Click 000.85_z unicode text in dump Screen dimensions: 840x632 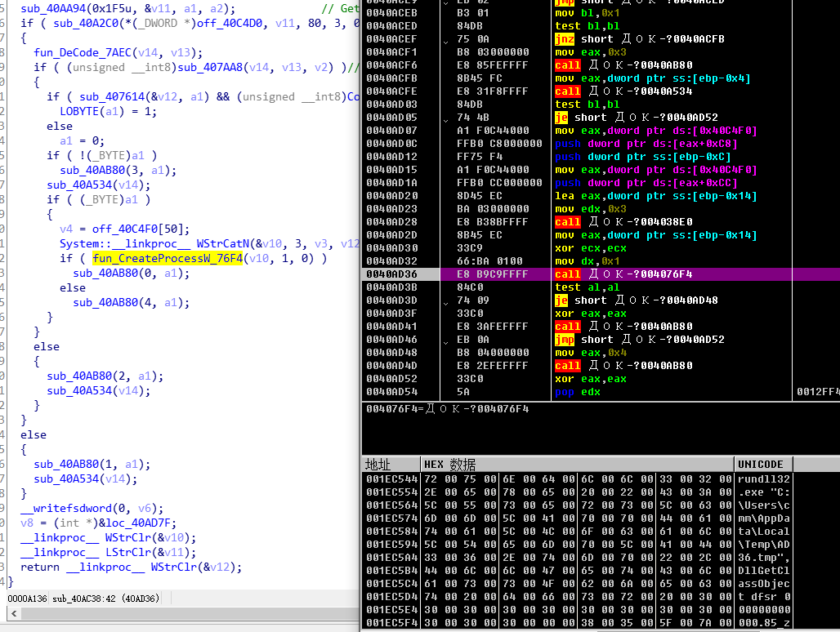(763, 623)
